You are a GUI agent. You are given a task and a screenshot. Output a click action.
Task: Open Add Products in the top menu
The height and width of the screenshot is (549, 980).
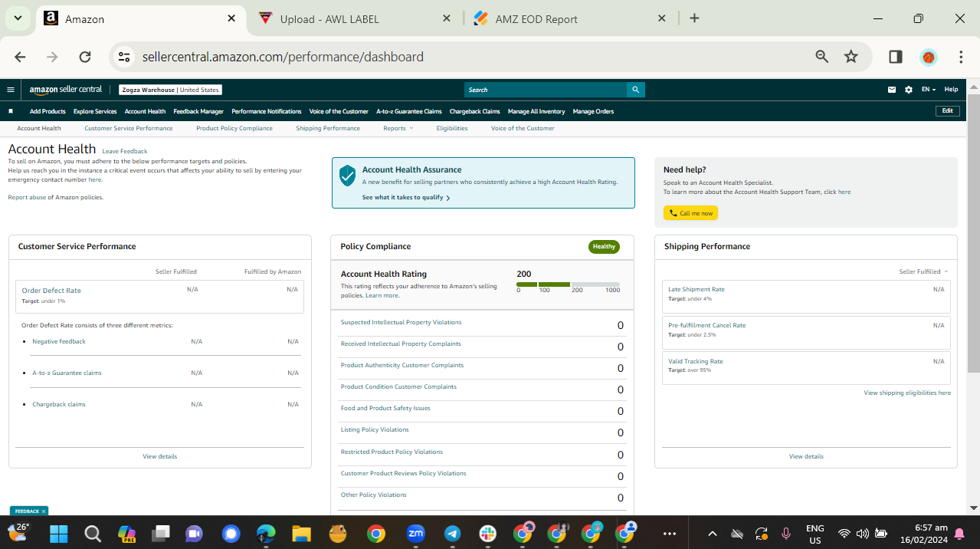tap(48, 111)
